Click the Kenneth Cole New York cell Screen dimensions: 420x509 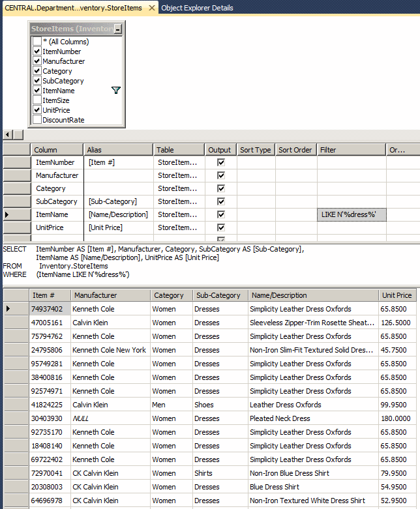(110, 350)
